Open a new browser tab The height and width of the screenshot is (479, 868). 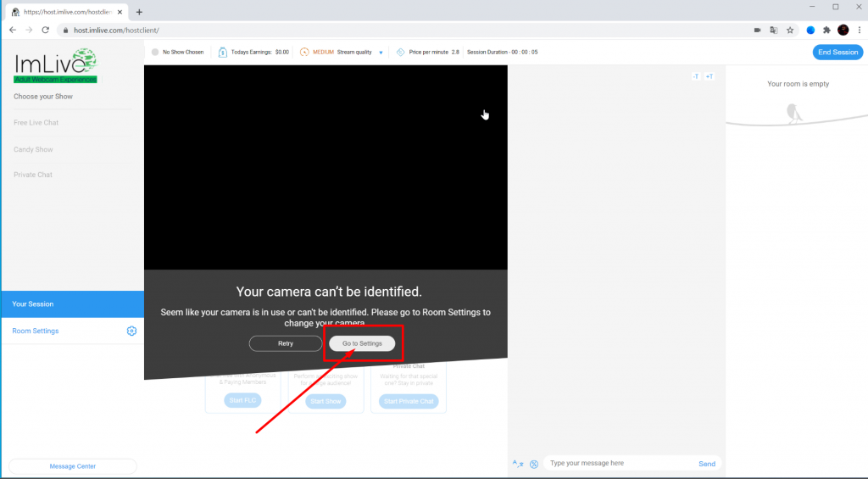pos(139,12)
